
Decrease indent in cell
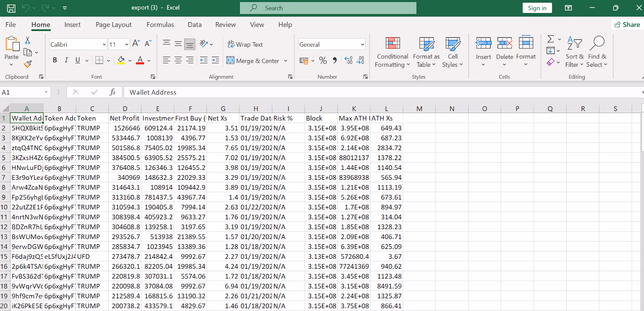(204, 60)
